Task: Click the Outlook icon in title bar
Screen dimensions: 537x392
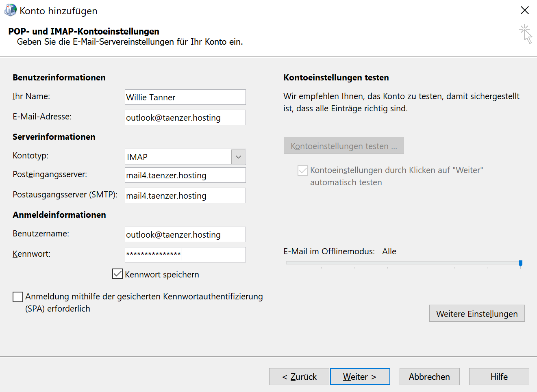Action: pyautogui.click(x=10, y=10)
